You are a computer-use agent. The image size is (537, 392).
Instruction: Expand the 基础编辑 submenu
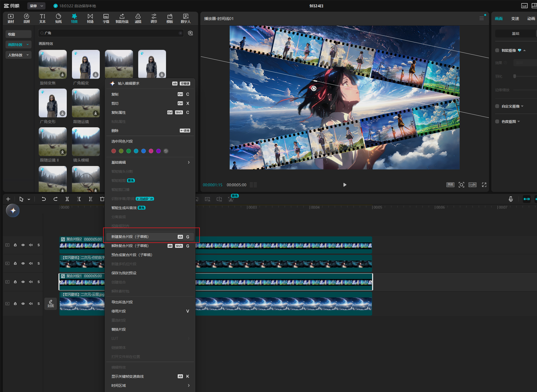pyautogui.click(x=150, y=162)
